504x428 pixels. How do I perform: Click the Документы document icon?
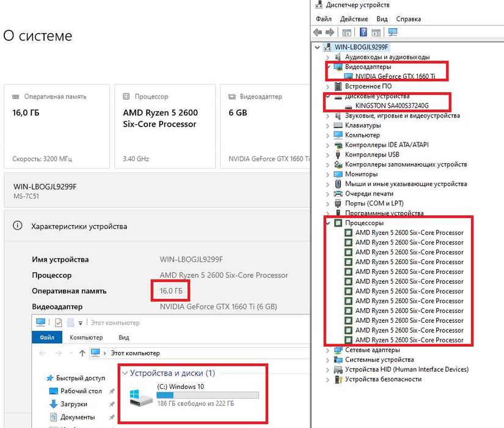[53, 417]
